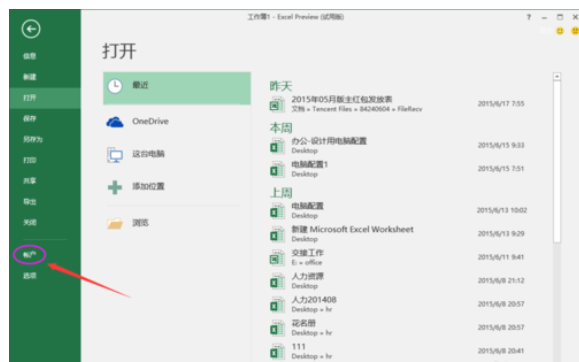579x362 pixels.
Task: Click the back arrow to leave backstage
Action: (31, 29)
